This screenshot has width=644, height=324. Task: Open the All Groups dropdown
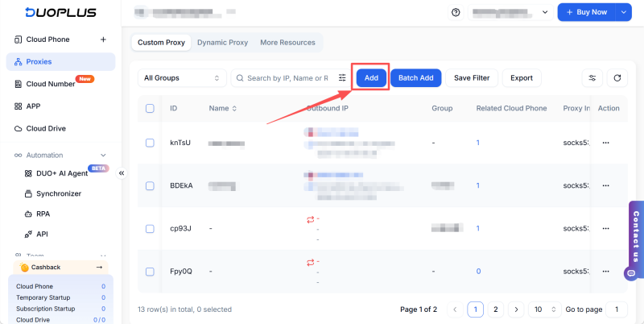pyautogui.click(x=181, y=78)
